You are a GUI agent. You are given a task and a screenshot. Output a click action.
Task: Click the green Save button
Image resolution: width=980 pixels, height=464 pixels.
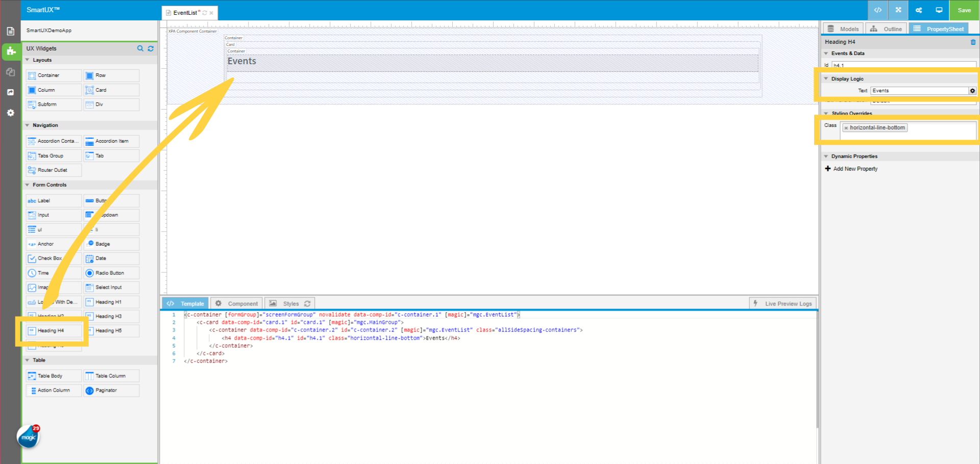[964, 10]
